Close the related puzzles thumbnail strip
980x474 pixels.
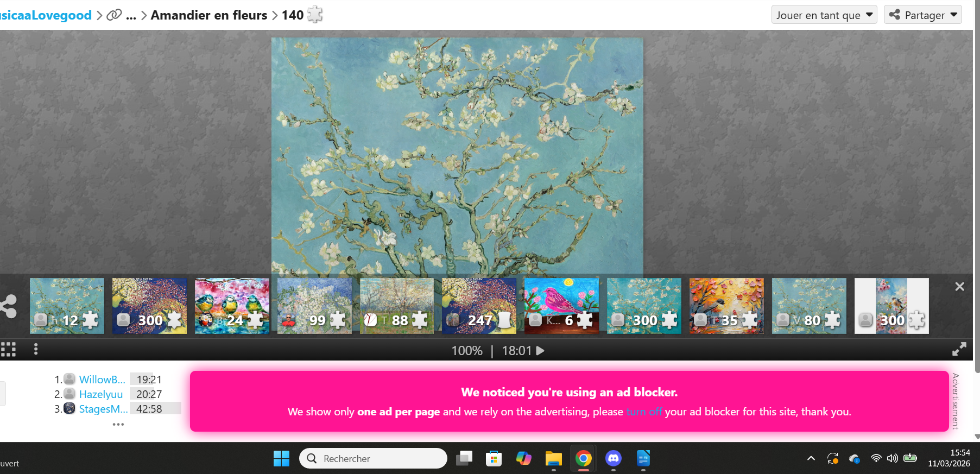pyautogui.click(x=960, y=287)
